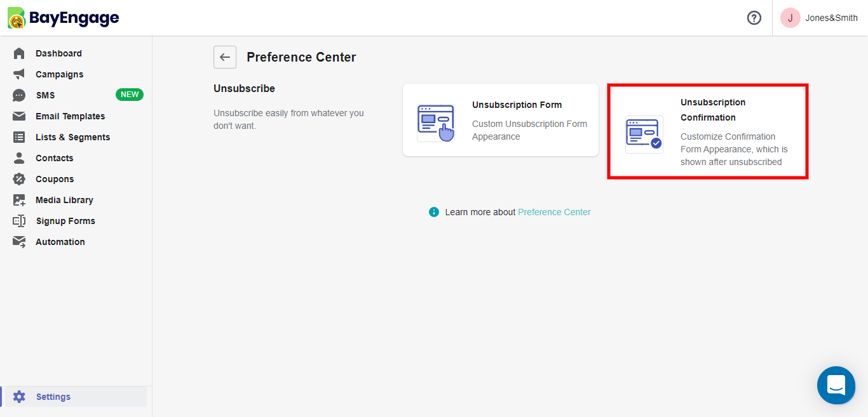
Task: Open Unsubscription Confirmation card title
Action: point(713,110)
